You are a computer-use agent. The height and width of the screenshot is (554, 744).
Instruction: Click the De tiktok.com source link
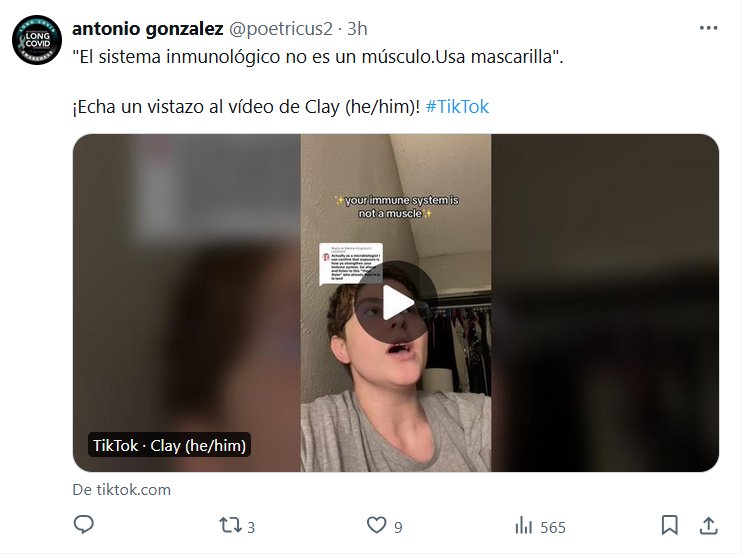click(121, 489)
